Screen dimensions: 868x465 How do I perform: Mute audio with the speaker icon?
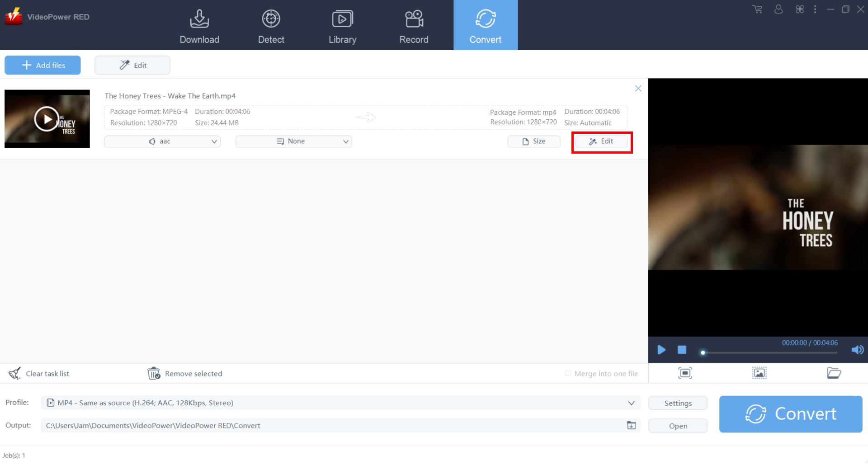click(857, 350)
